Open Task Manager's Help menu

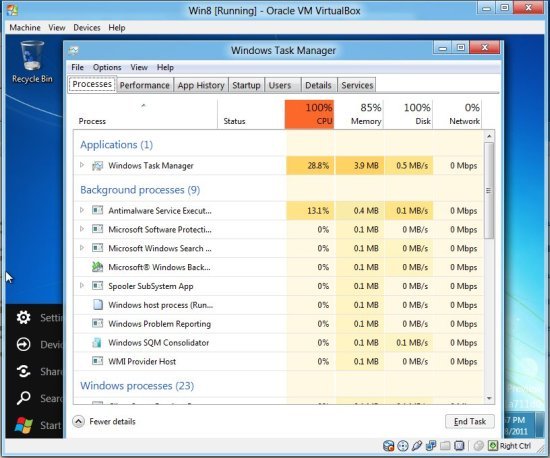(165, 67)
